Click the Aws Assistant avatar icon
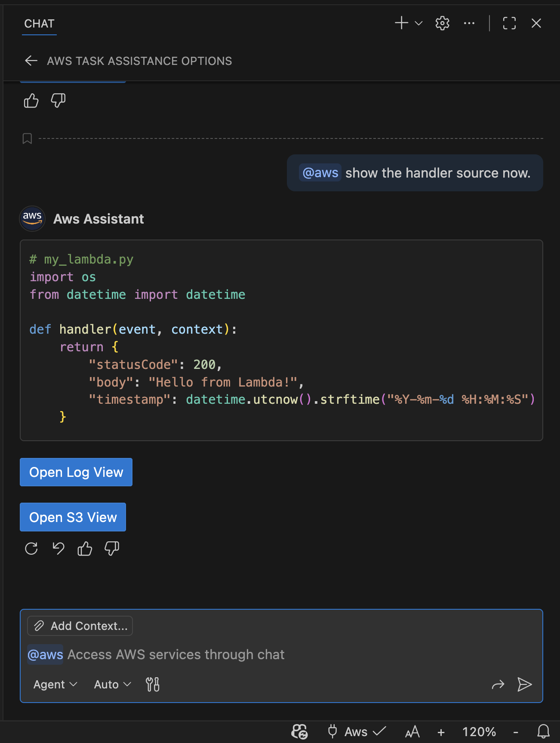Image resolution: width=560 pixels, height=743 pixels. pos(32,218)
